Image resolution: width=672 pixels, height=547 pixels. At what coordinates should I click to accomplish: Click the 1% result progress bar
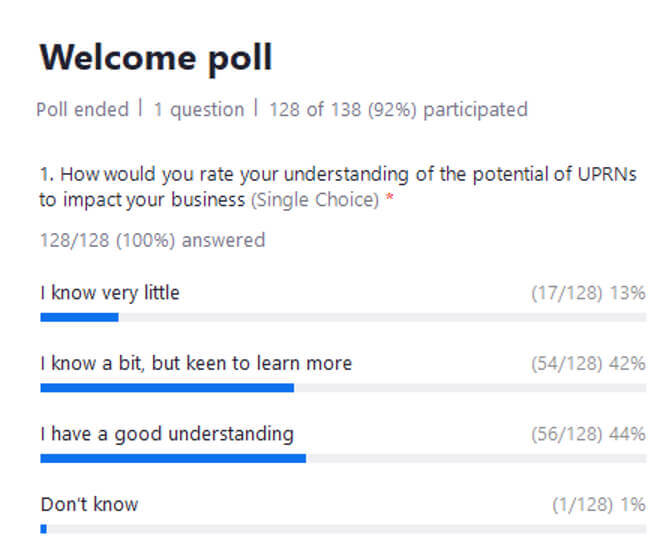pos(343,529)
